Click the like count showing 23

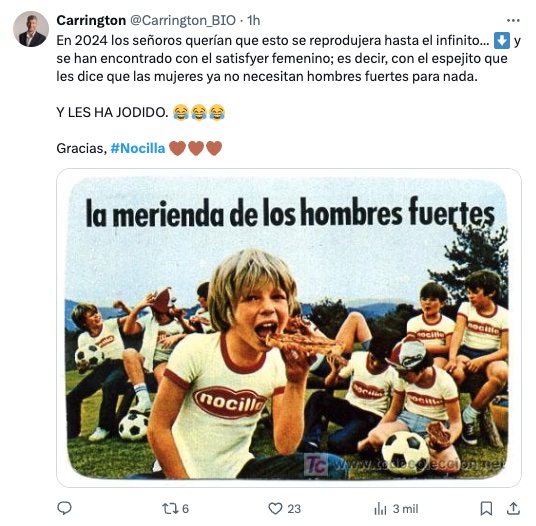pyautogui.click(x=294, y=509)
